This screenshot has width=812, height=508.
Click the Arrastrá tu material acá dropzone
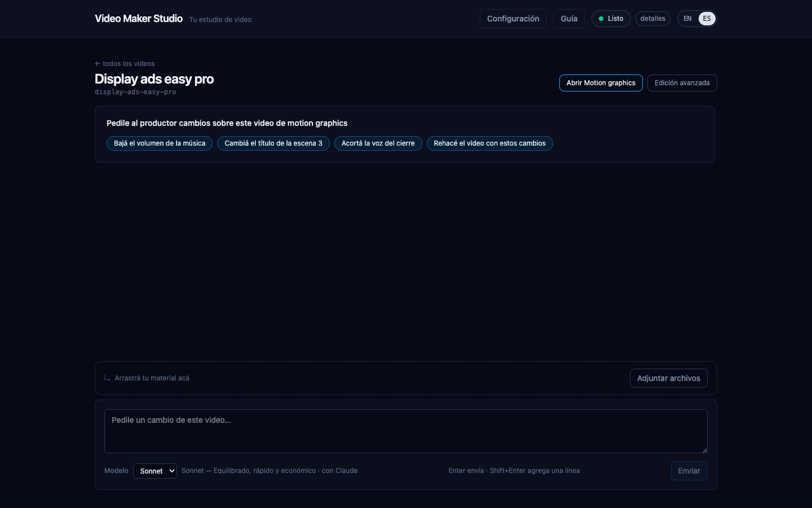[406, 378]
